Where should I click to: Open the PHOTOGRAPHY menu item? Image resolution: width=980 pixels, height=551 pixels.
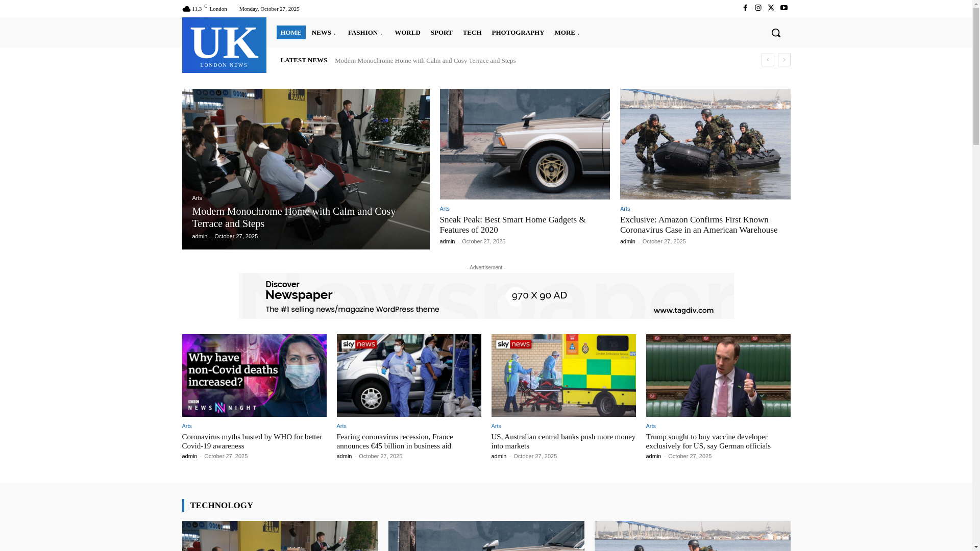pos(518,33)
